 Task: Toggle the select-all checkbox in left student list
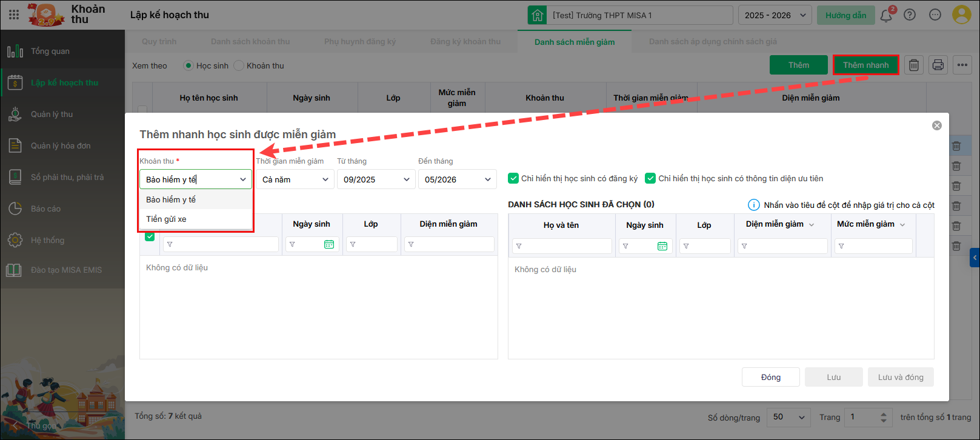pos(150,236)
